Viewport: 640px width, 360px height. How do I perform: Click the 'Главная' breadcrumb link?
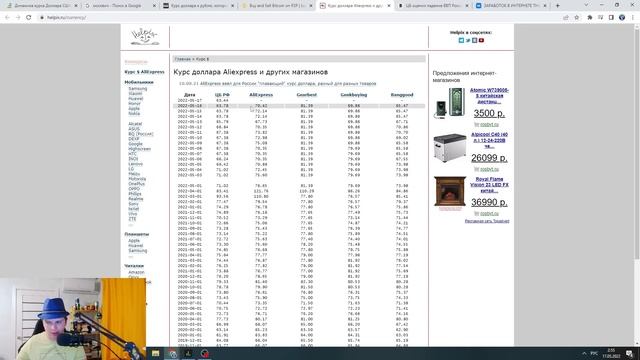pos(182,59)
